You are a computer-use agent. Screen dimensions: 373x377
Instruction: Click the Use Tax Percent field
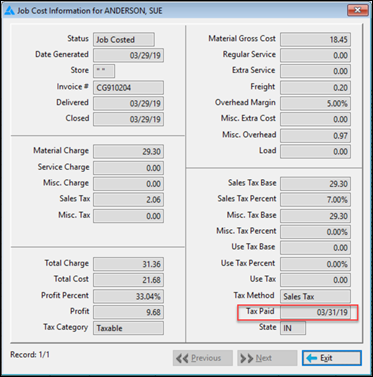tap(315, 264)
